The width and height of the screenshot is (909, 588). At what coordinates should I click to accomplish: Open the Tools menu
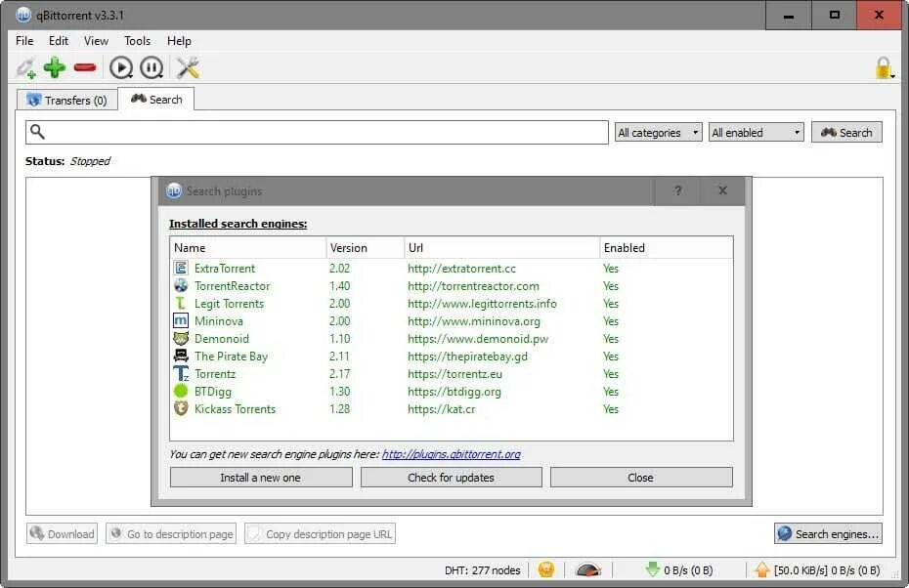click(138, 41)
